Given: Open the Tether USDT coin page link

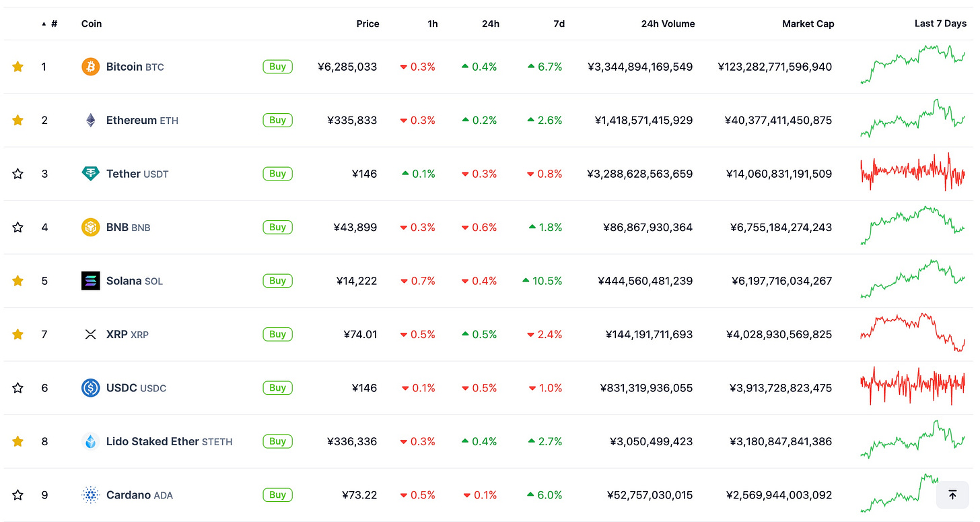Looking at the screenshot, I should (138, 174).
